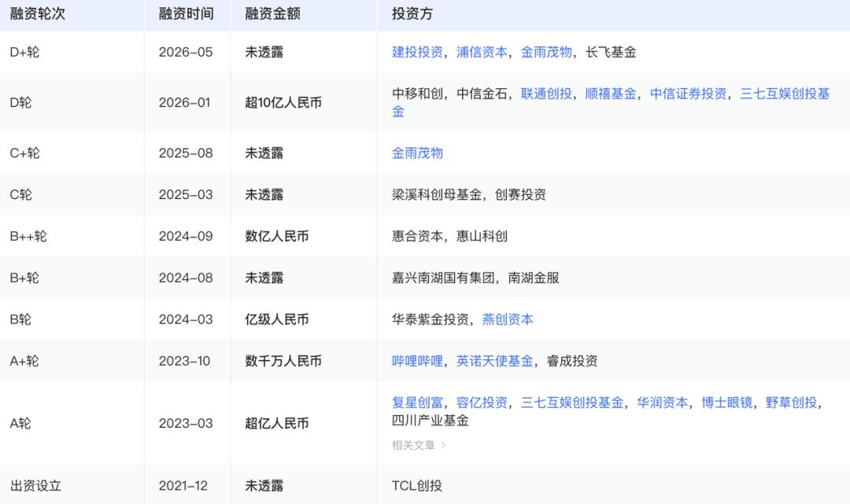Viewport: 850px width, 504px height.
Task: Click 未透露 in the 出资设立 row
Action: pyautogui.click(x=264, y=486)
